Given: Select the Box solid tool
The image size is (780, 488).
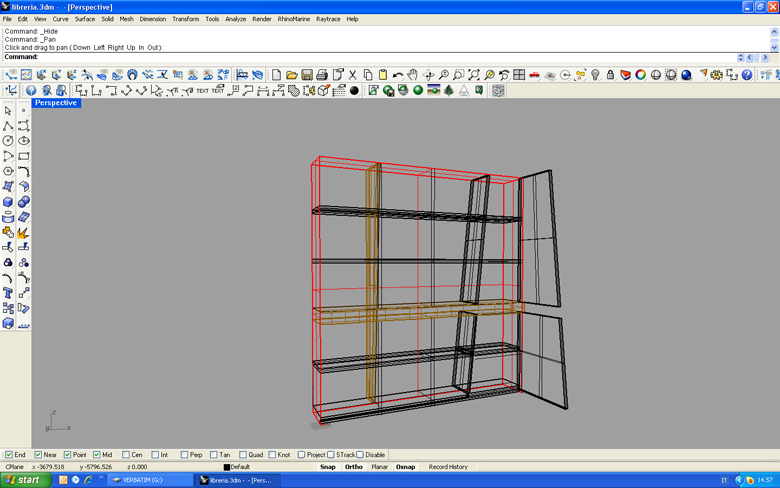Looking at the screenshot, I should 8,202.
